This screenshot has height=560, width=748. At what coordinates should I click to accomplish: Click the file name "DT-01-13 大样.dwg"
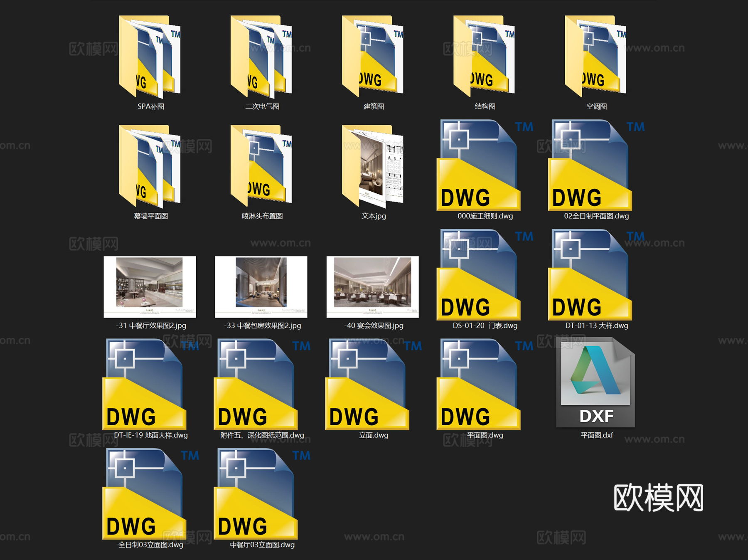[596, 326]
